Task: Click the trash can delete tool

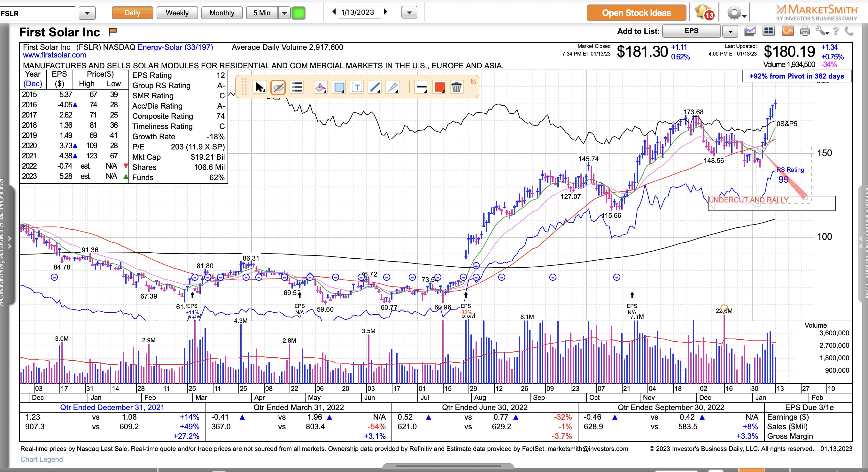Action: 456,88
